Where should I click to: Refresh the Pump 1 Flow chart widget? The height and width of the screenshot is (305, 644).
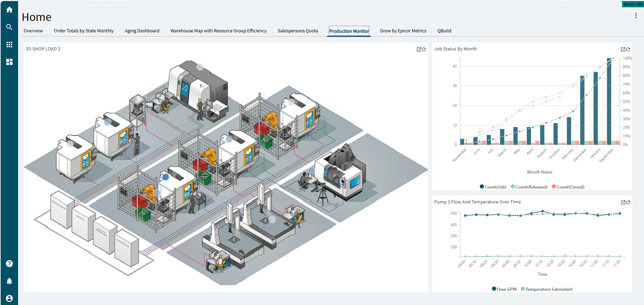(628, 202)
